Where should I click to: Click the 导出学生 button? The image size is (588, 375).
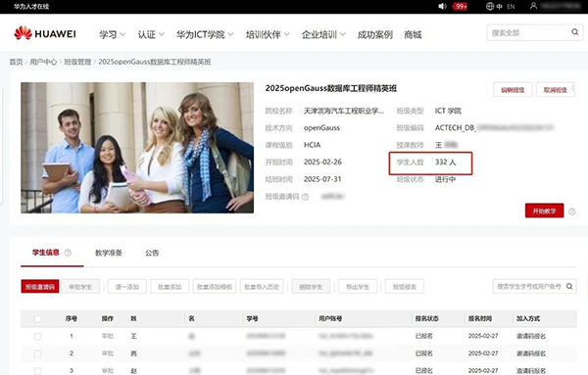point(358,287)
